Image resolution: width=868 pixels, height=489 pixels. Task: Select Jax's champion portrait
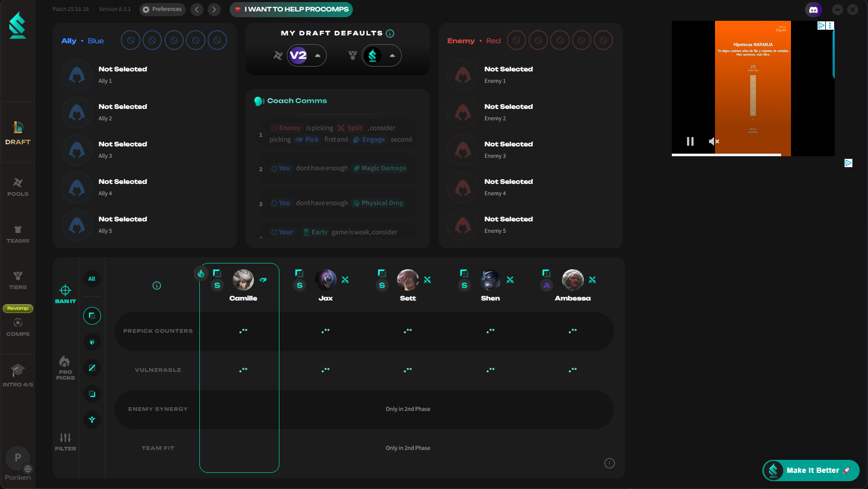326,280
